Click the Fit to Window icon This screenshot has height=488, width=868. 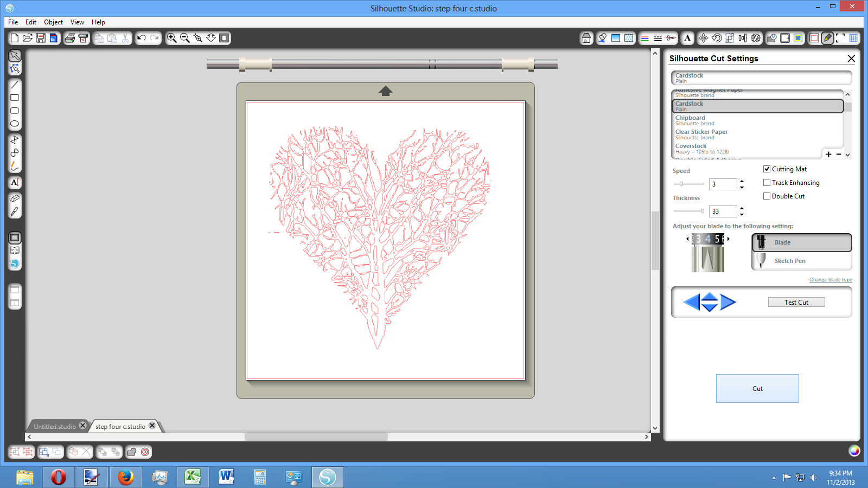[x=224, y=38]
